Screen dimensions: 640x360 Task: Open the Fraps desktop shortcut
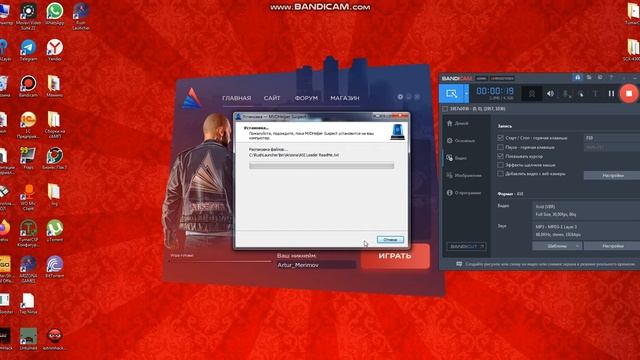coord(28,159)
